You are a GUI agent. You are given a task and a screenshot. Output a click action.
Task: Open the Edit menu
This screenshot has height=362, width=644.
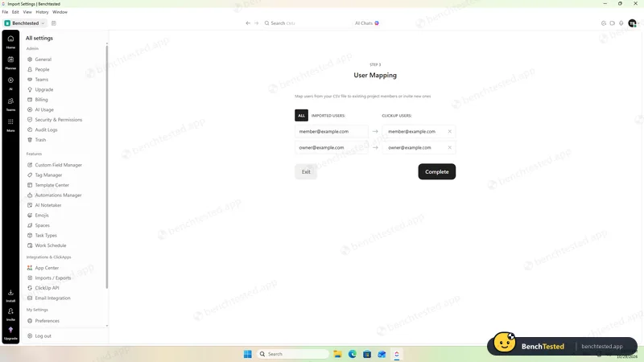pos(15,12)
